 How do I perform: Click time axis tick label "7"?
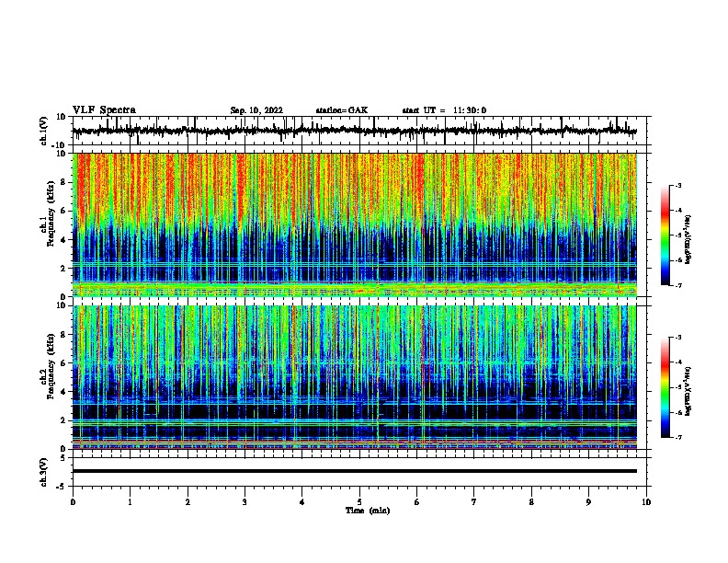(x=474, y=502)
